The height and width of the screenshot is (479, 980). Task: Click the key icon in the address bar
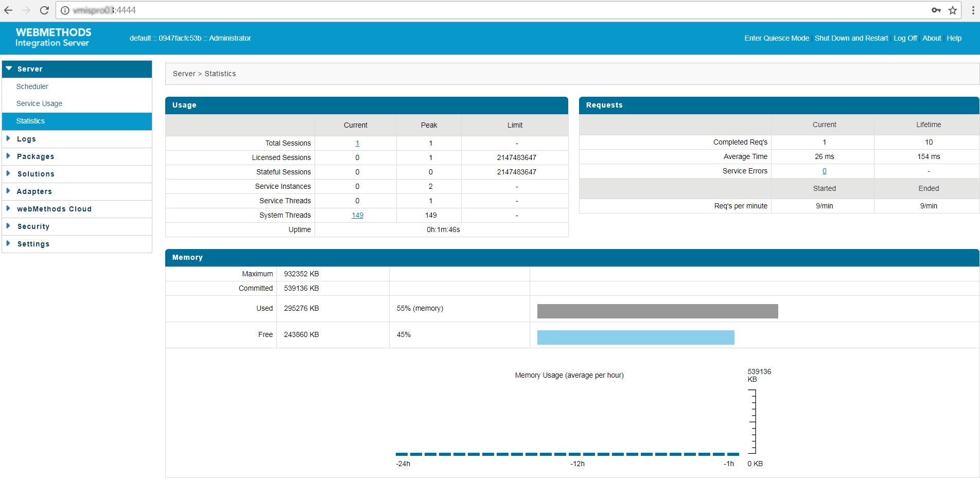[937, 10]
